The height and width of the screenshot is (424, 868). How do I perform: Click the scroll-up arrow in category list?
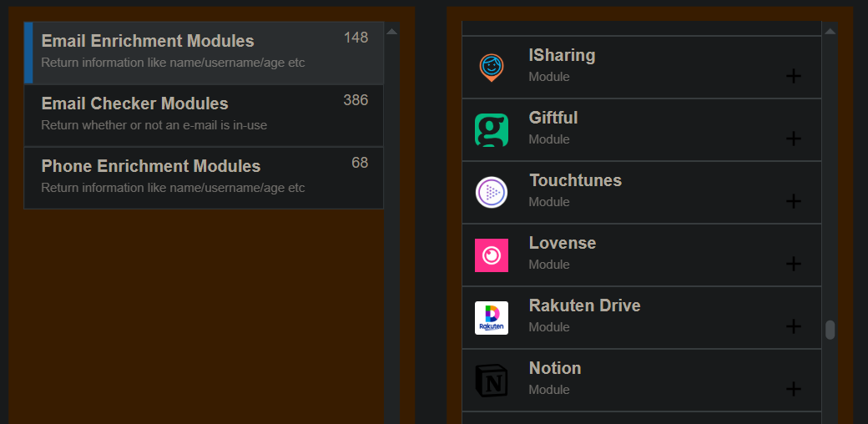tap(392, 32)
